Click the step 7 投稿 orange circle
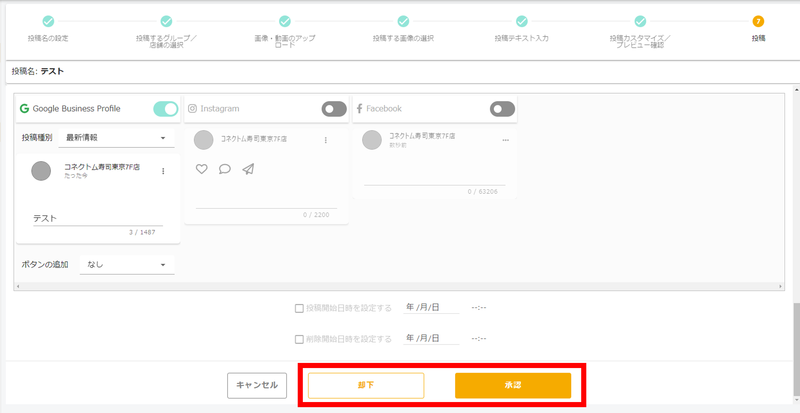800x413 pixels. coord(758,21)
